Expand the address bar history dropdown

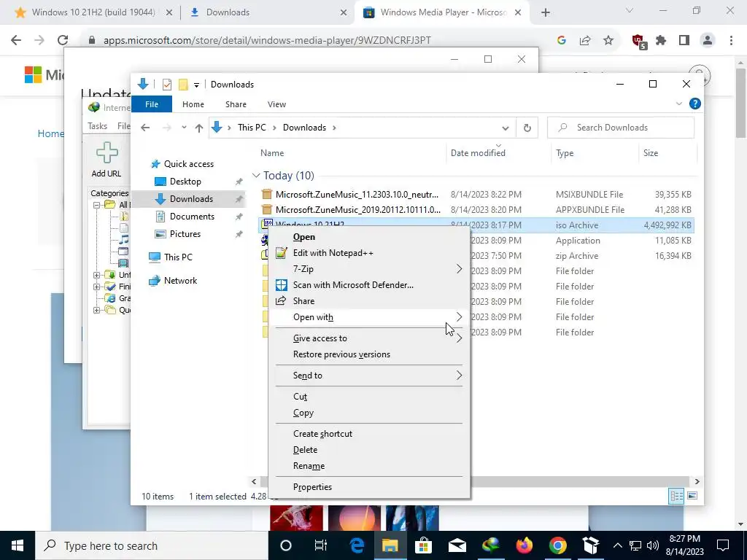coord(505,128)
